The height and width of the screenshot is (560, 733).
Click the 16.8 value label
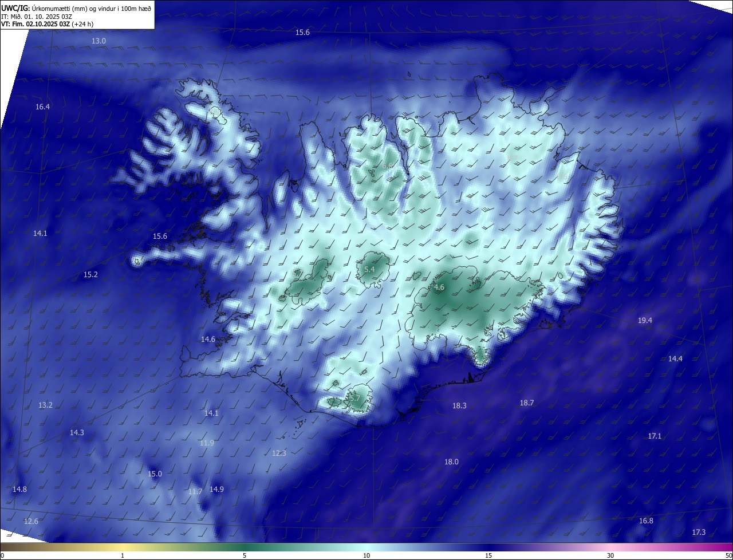(x=646, y=521)
